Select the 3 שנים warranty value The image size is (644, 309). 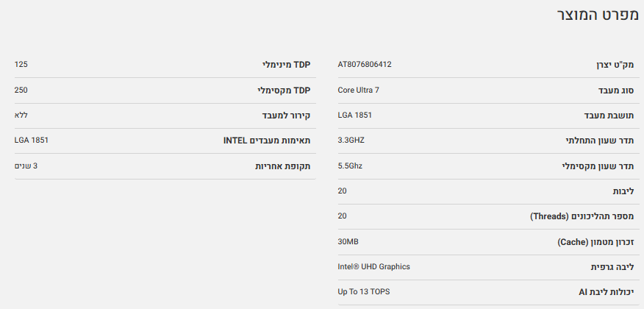26,166
